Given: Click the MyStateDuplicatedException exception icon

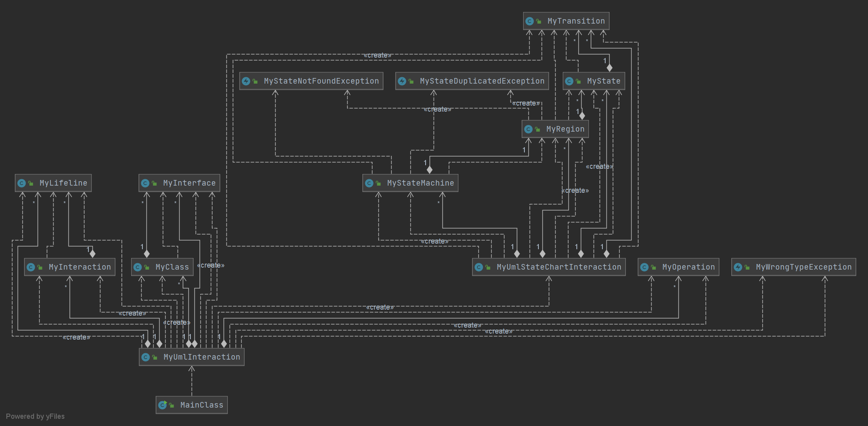Looking at the screenshot, I should [402, 81].
